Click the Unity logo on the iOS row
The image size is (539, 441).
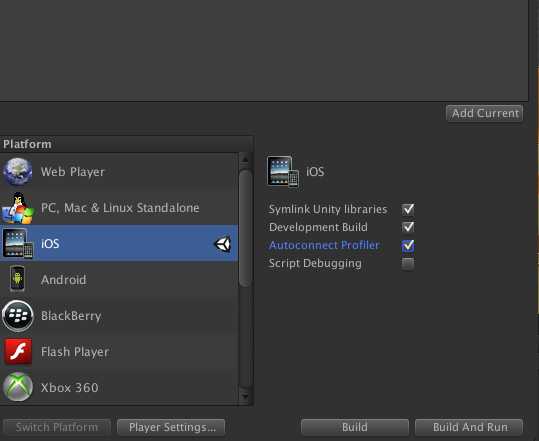pyautogui.click(x=223, y=244)
